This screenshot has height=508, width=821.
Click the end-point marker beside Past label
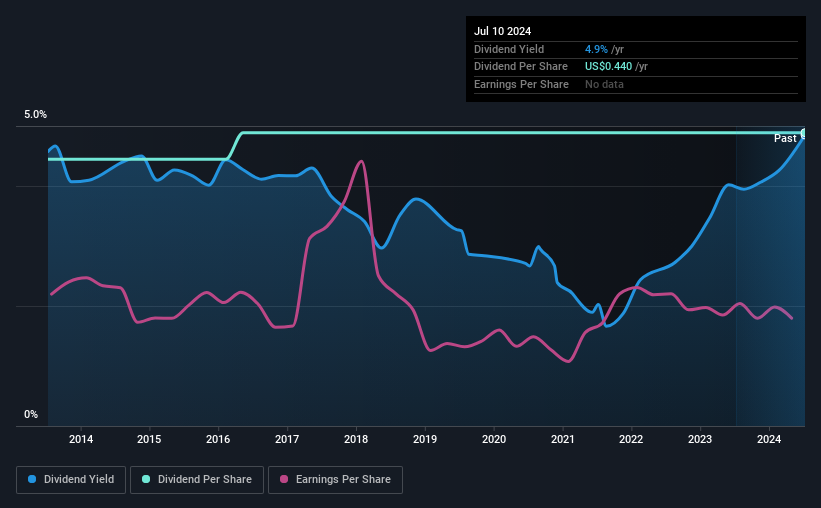(804, 134)
